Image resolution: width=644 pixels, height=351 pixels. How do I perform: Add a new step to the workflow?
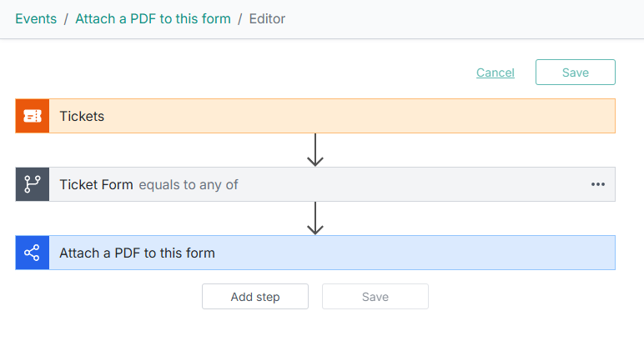255,297
